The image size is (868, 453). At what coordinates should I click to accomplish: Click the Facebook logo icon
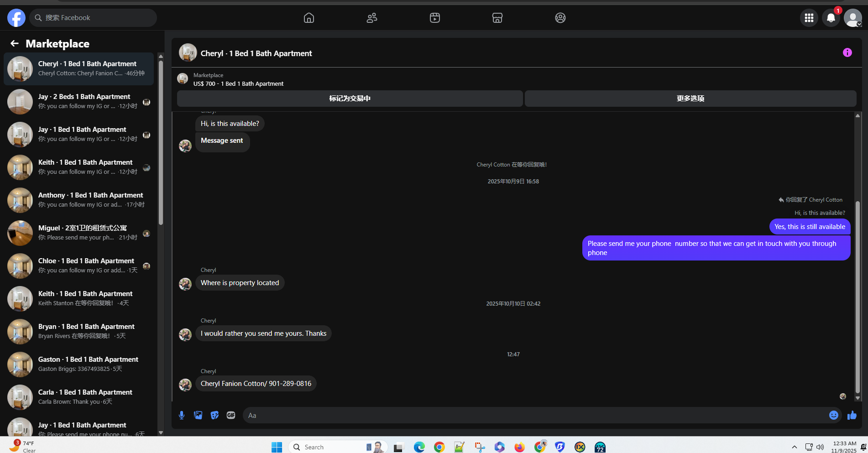click(16, 18)
